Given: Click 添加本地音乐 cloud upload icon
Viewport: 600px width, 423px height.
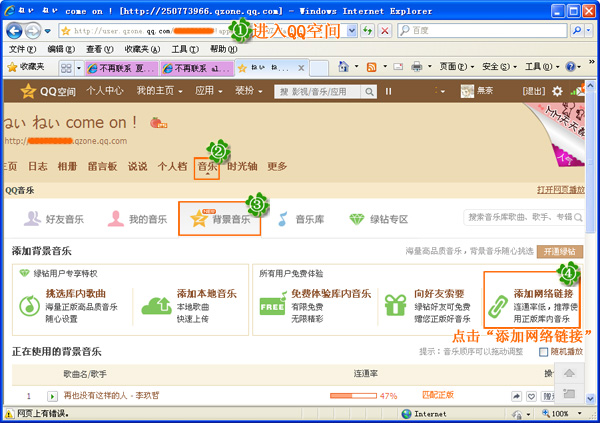Looking at the screenshot, I should (x=157, y=305).
